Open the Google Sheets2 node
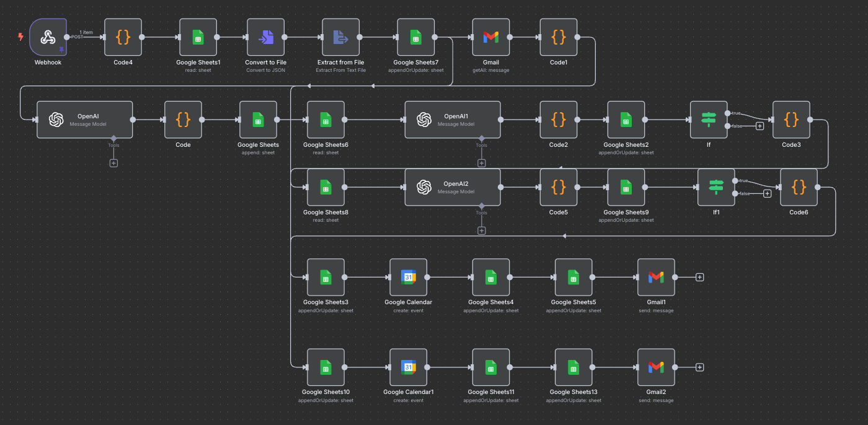This screenshot has width=868, height=425. point(626,120)
